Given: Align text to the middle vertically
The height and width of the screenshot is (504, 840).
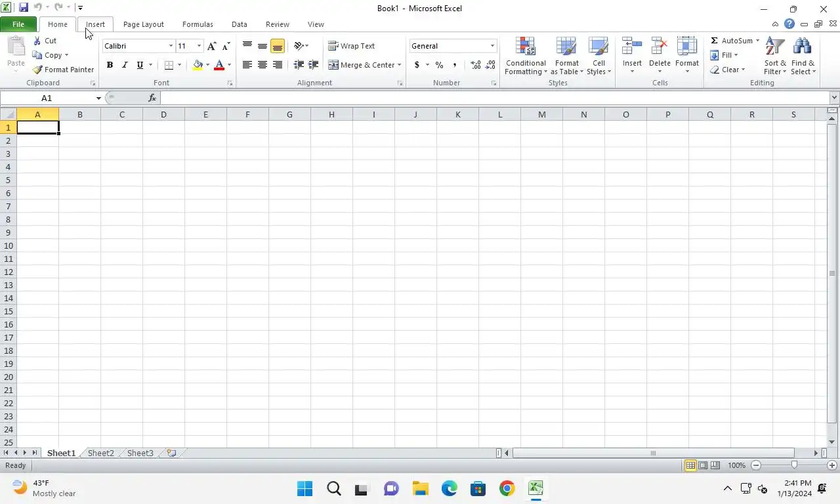Looking at the screenshot, I should pos(262,46).
